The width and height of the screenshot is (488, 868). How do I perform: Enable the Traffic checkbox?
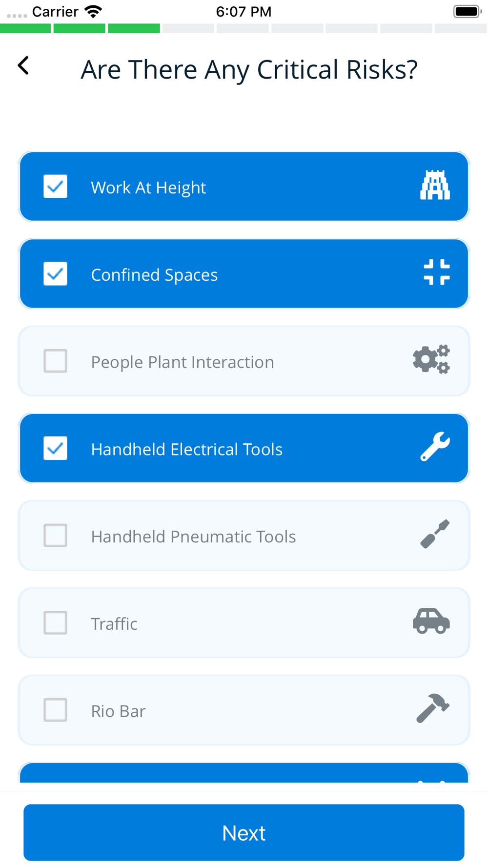point(55,623)
